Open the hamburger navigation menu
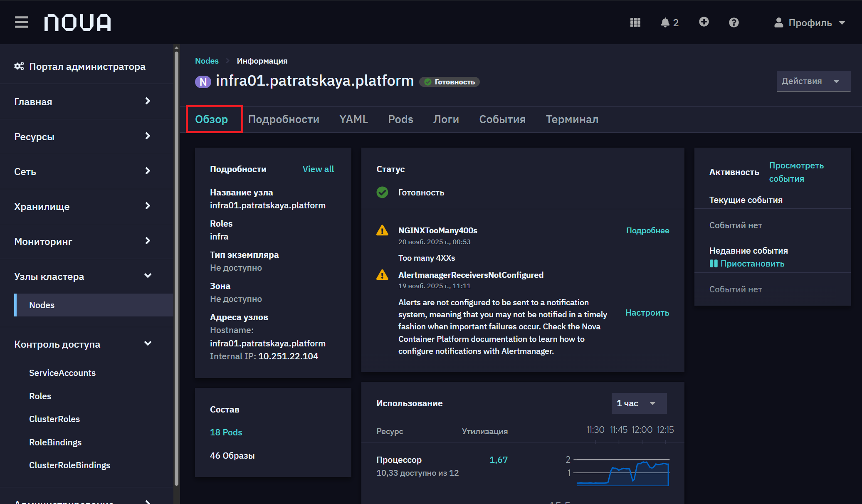862x504 pixels. click(x=21, y=22)
